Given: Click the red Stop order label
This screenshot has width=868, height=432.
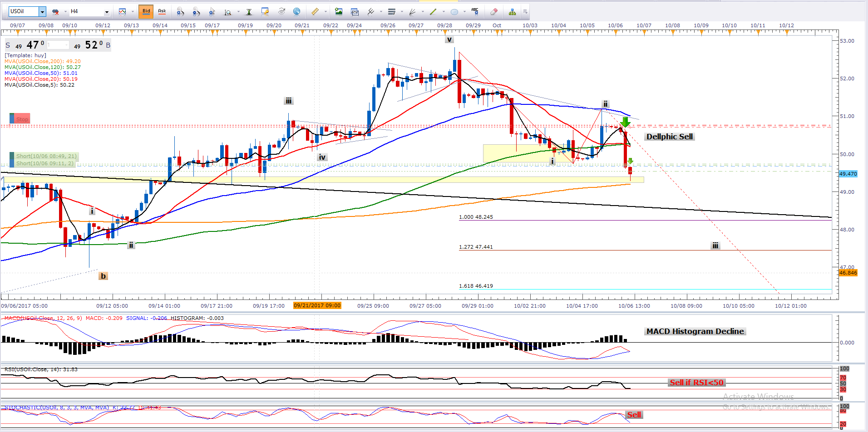Looking at the screenshot, I should click(22, 119).
